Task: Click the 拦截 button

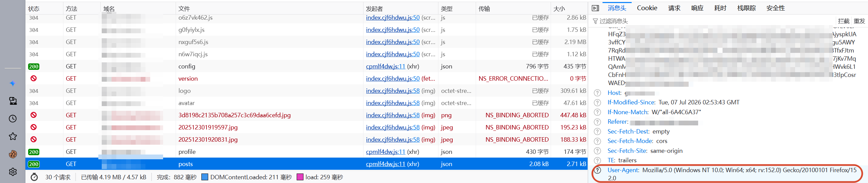Action: pyautogui.click(x=844, y=21)
